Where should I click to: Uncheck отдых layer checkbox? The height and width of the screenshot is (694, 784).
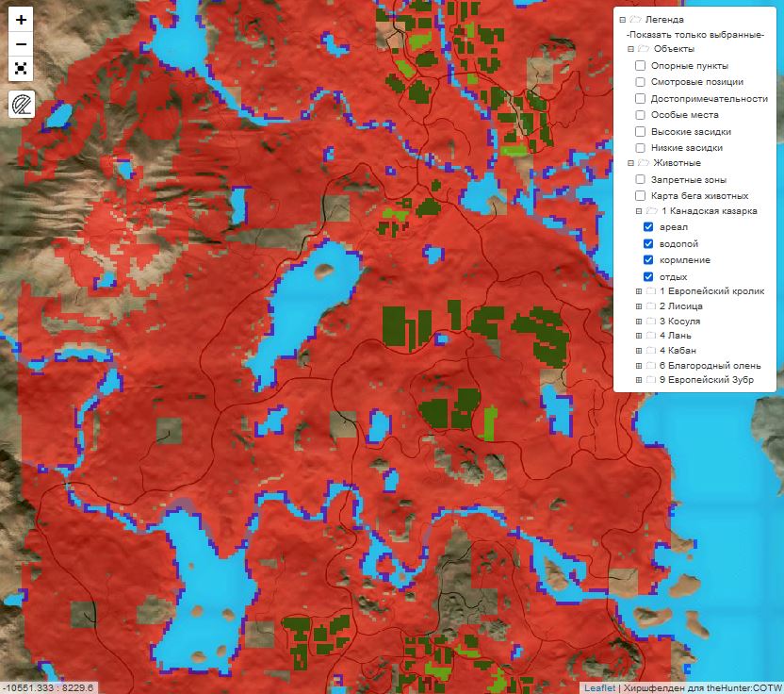pyautogui.click(x=648, y=276)
